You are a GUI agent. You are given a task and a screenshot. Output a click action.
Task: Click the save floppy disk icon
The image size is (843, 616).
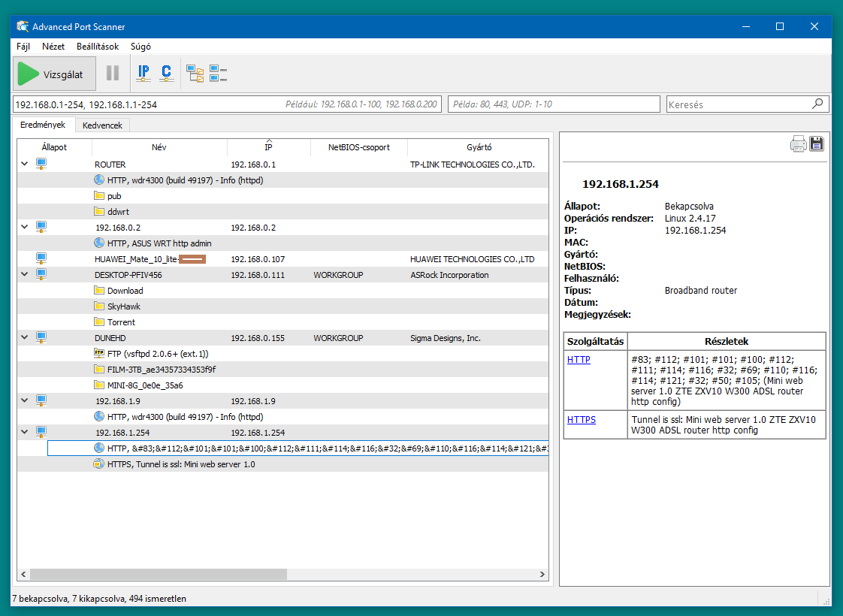(817, 143)
